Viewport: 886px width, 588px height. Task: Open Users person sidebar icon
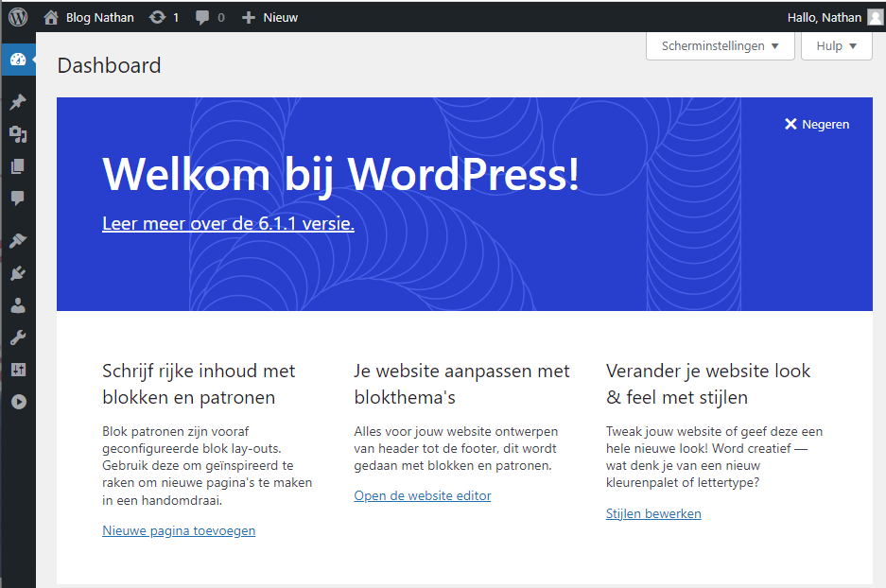(18, 305)
